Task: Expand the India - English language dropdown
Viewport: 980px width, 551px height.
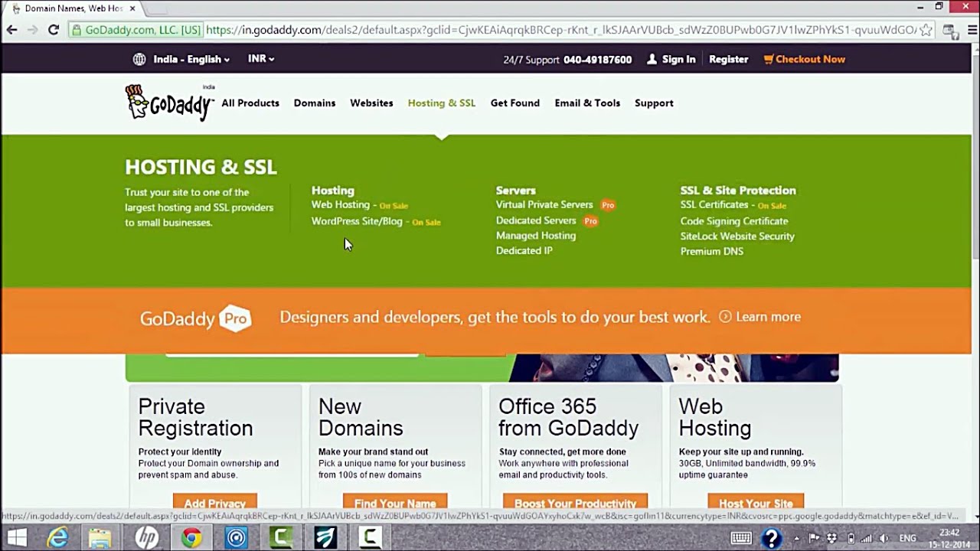Action: [191, 59]
